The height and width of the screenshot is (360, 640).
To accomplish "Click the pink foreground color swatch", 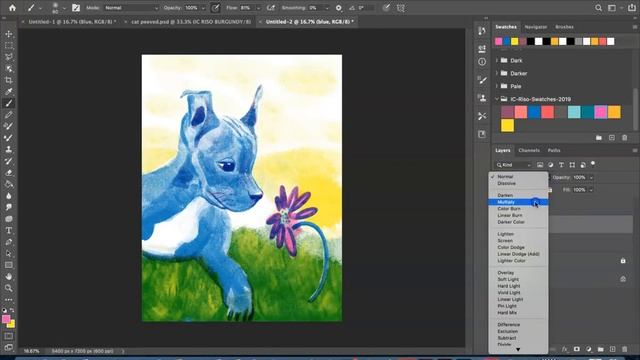I will click(x=6, y=319).
